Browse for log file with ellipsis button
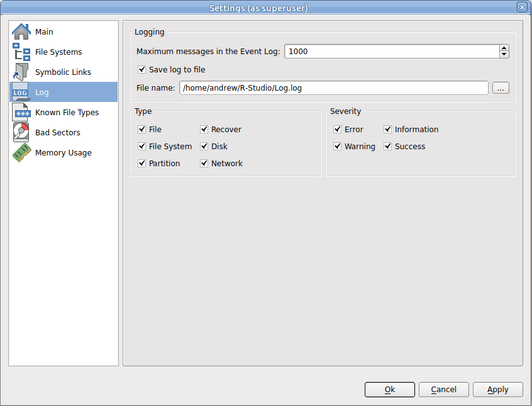Viewport: 532px width, 406px height. [501, 89]
